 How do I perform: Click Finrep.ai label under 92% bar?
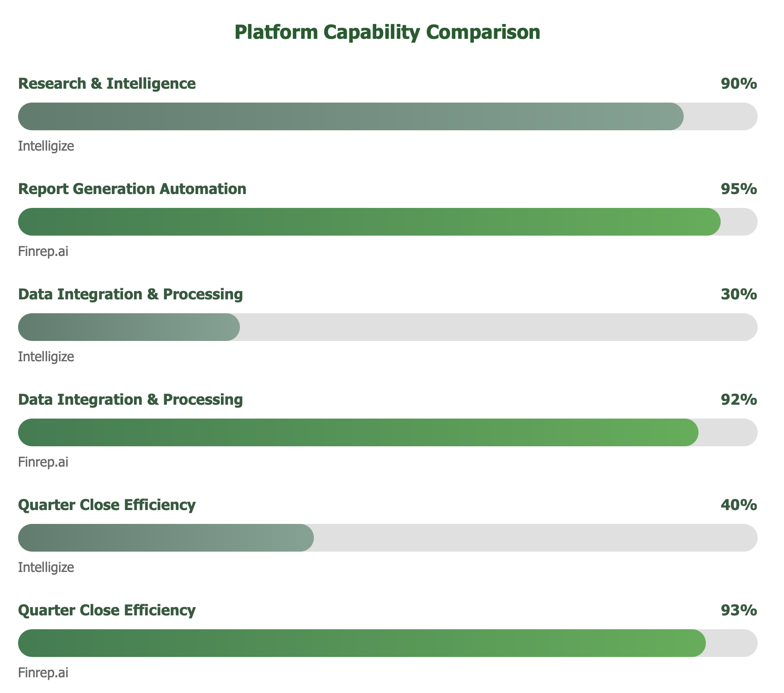[43, 462]
